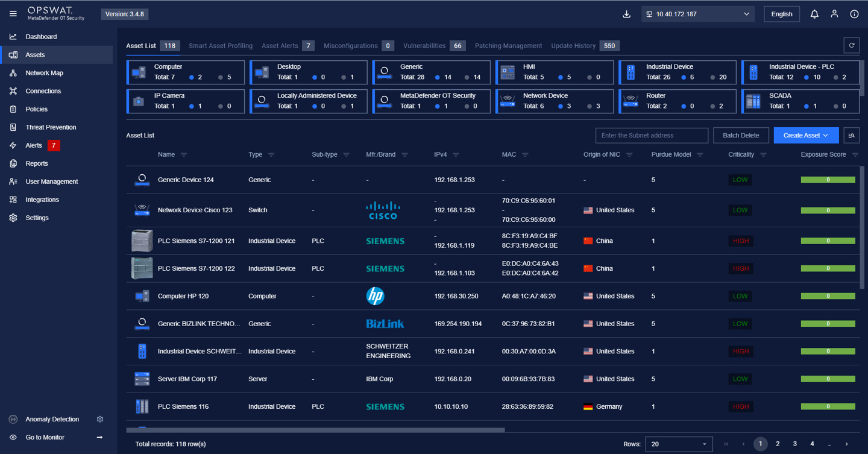868x454 pixels.
Task: Click the Batch Delete button
Action: point(741,136)
